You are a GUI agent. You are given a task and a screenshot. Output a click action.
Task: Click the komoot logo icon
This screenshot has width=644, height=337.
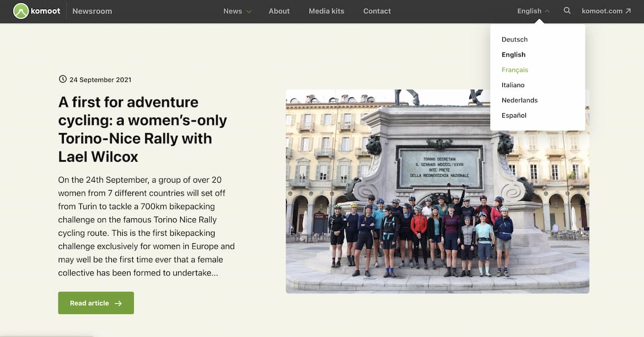pos(21,11)
